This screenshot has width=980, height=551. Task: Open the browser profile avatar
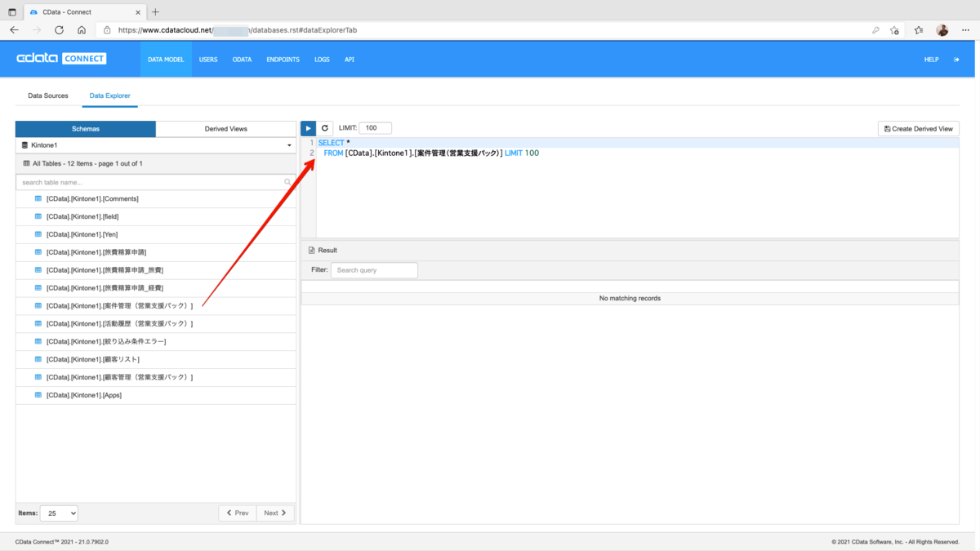[942, 30]
